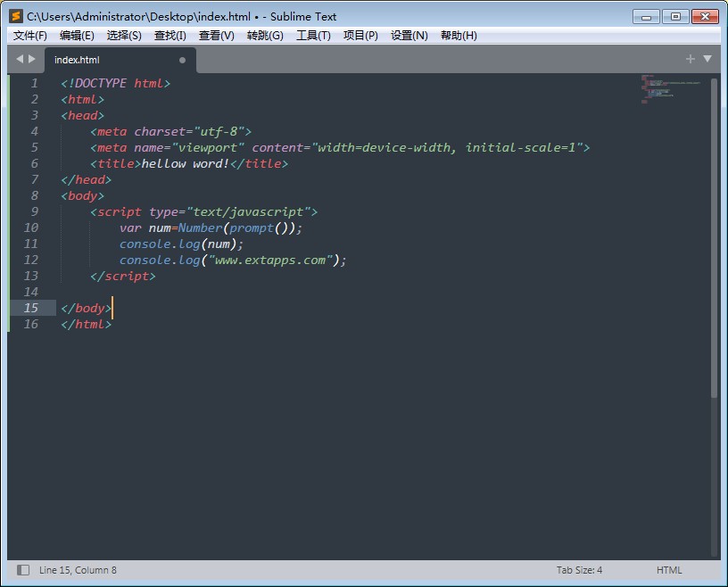The width and height of the screenshot is (728, 587).
Task: Click the Line 15, Column 8 status text
Action: [78, 570]
